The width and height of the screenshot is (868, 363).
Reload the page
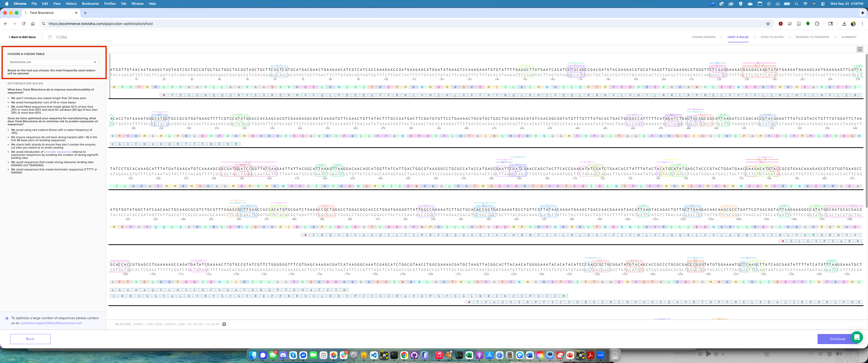(x=23, y=24)
